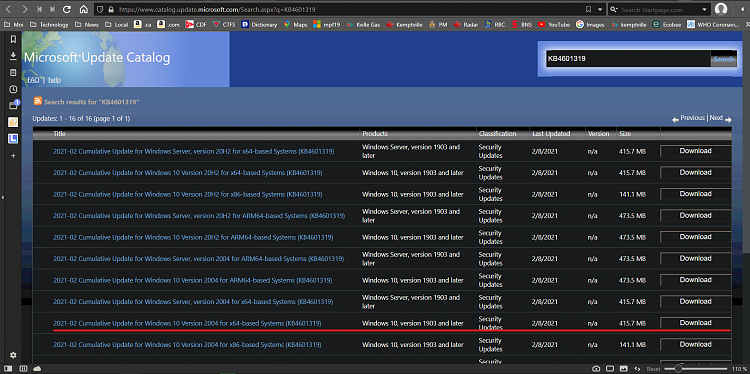The image size is (750, 374).
Task: Open the Bookmarks panel in sidebar
Action: click(x=13, y=40)
